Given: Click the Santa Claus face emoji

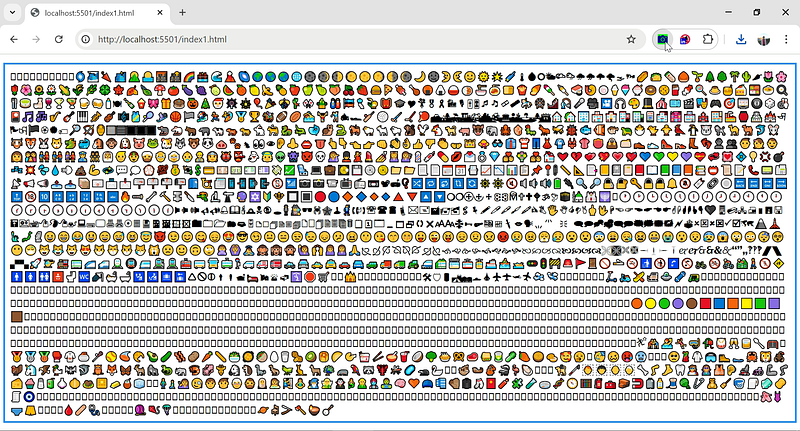Looking at the screenshot, I should 218,104.
